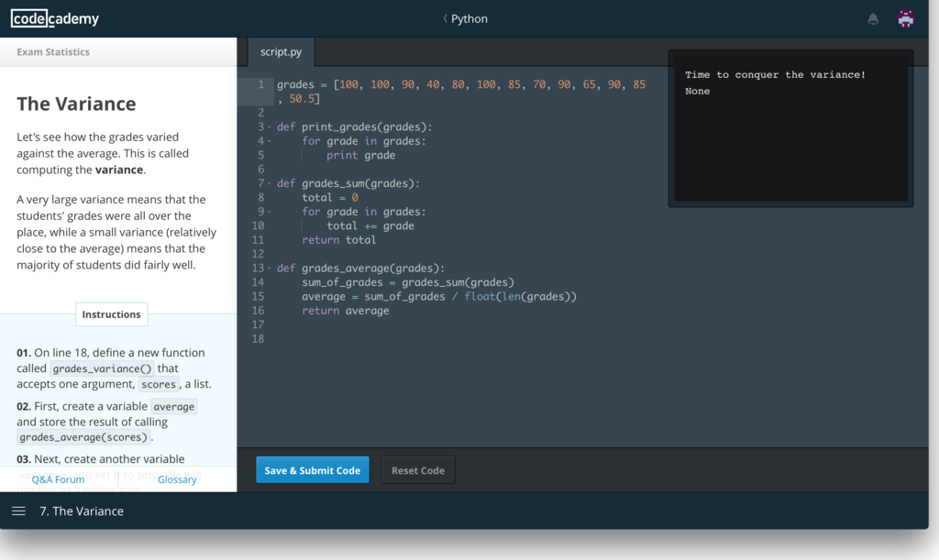This screenshot has height=560, width=939.
Task: Click the grades_variance() code snippet in instructions
Action: pos(102,368)
